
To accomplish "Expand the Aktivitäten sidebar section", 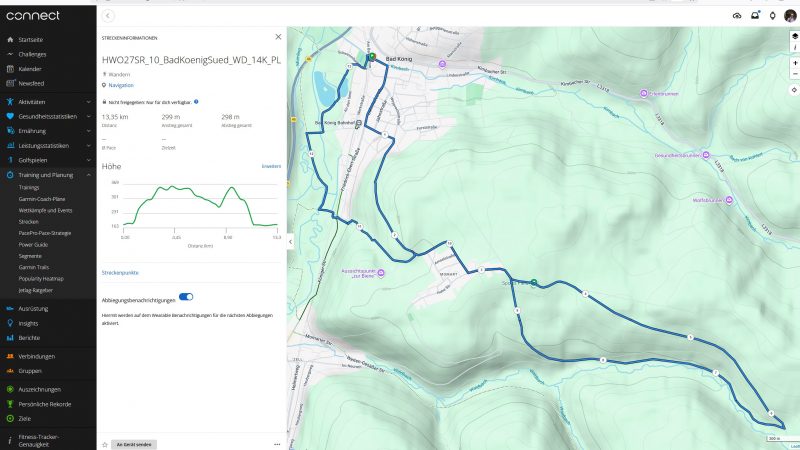I will (90, 102).
